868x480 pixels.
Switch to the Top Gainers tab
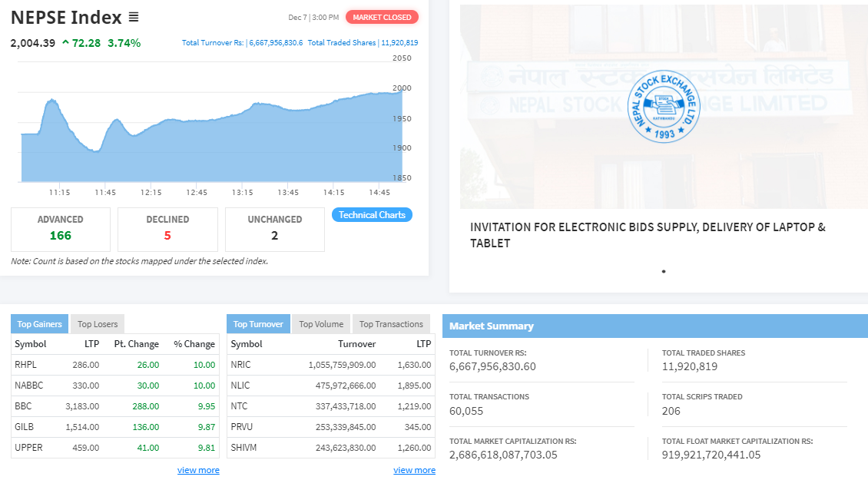(39, 324)
